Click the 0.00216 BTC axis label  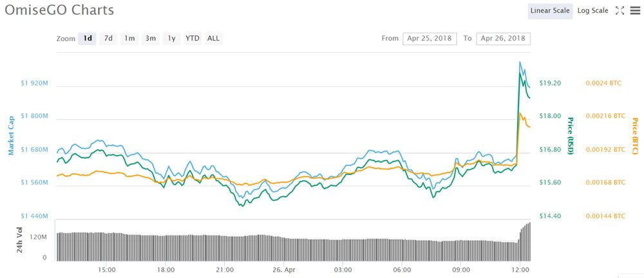(x=605, y=116)
